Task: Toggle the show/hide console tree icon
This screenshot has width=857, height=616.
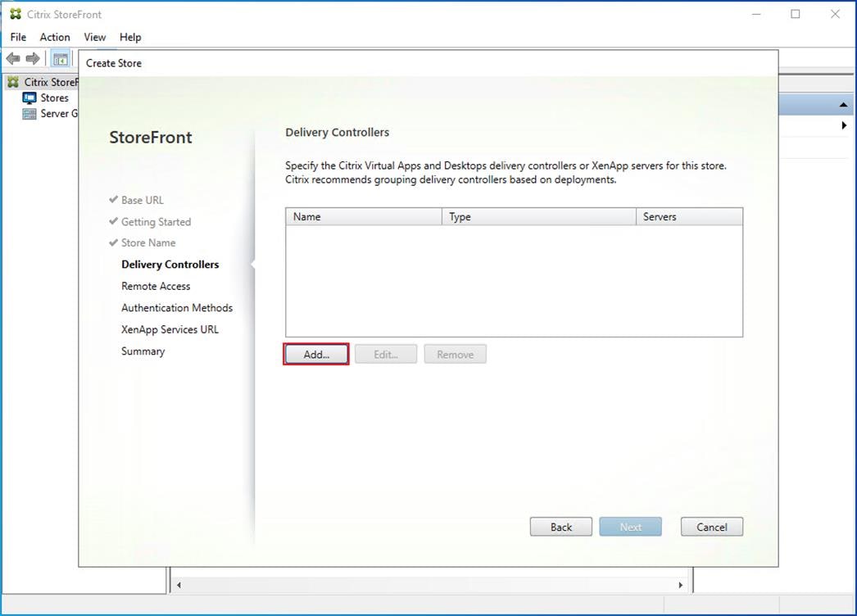Action: [x=60, y=58]
